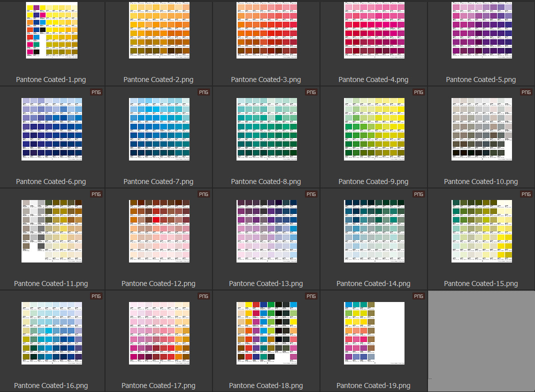Click the PNG badge on Pantone Coated-6.png
Screen dimensions: 535x392
tap(96, 92)
